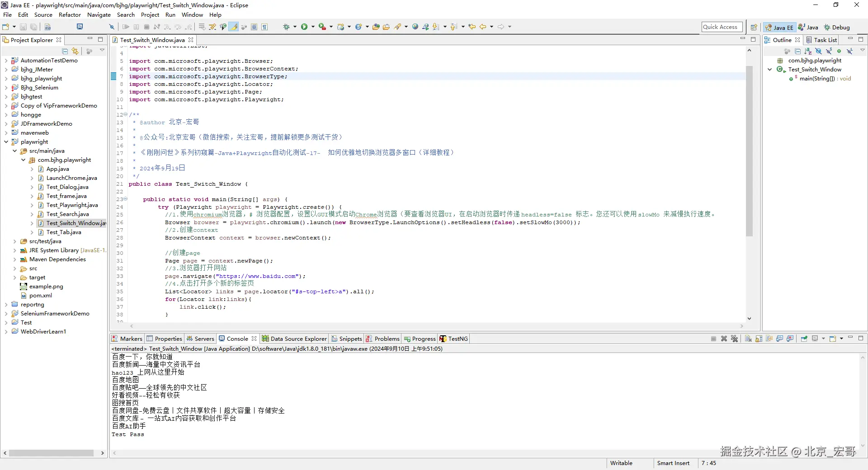The height and width of the screenshot is (470, 868).
Task: Expand the Maven Dependencies node
Action: (x=14, y=259)
